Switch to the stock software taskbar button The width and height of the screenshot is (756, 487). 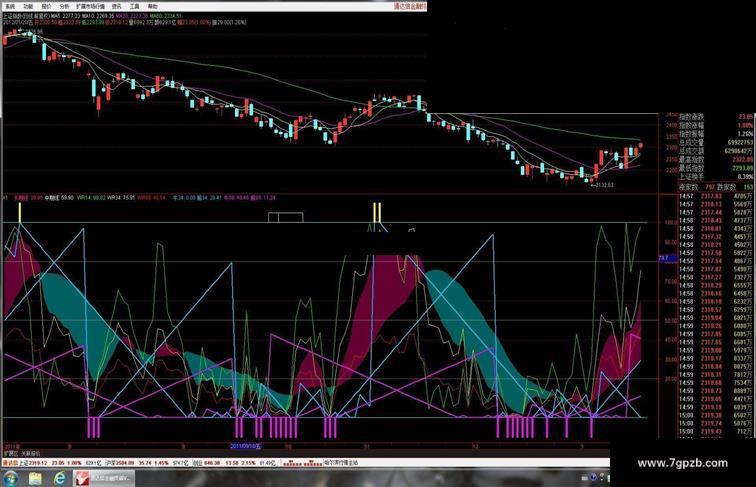[x=104, y=478]
